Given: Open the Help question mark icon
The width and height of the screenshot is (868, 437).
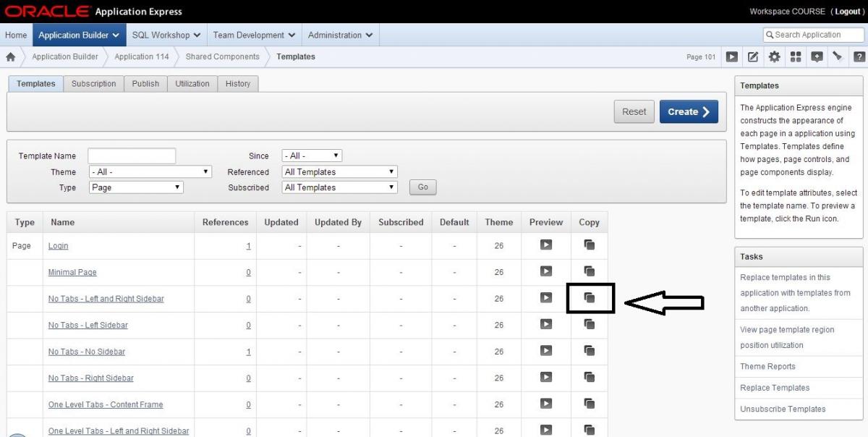Looking at the screenshot, I should [859, 57].
